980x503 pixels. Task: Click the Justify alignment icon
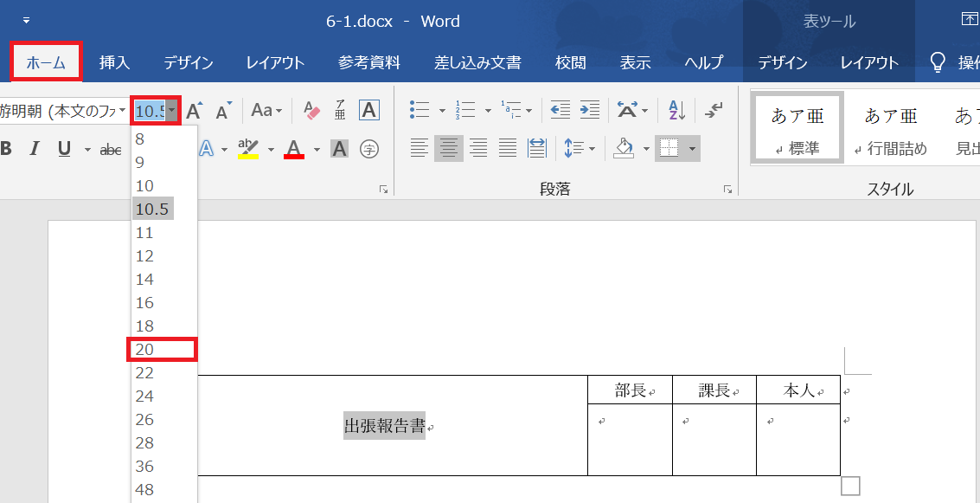508,149
